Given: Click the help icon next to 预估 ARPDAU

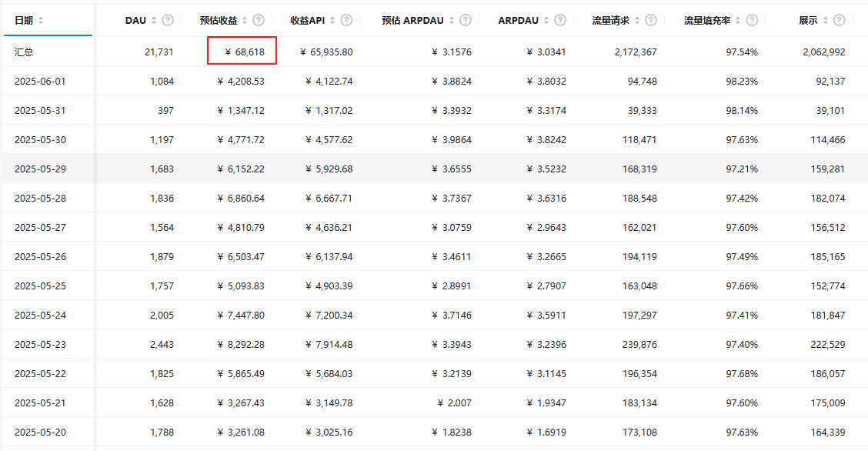Looking at the screenshot, I should (x=464, y=20).
